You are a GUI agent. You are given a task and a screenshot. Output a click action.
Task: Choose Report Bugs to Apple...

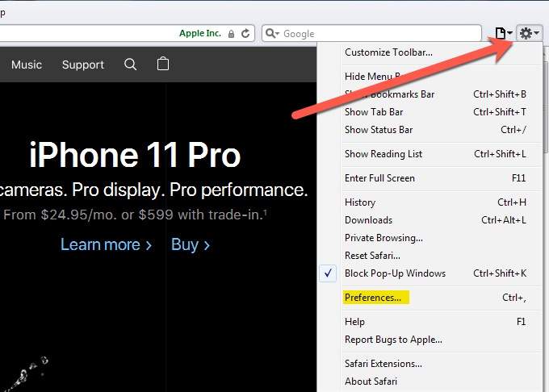point(393,340)
